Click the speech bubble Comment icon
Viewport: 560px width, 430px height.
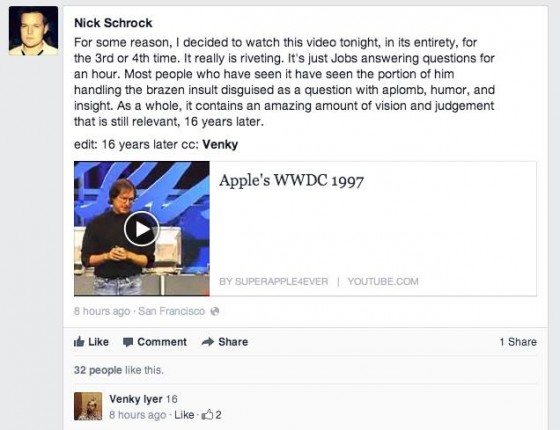128,342
